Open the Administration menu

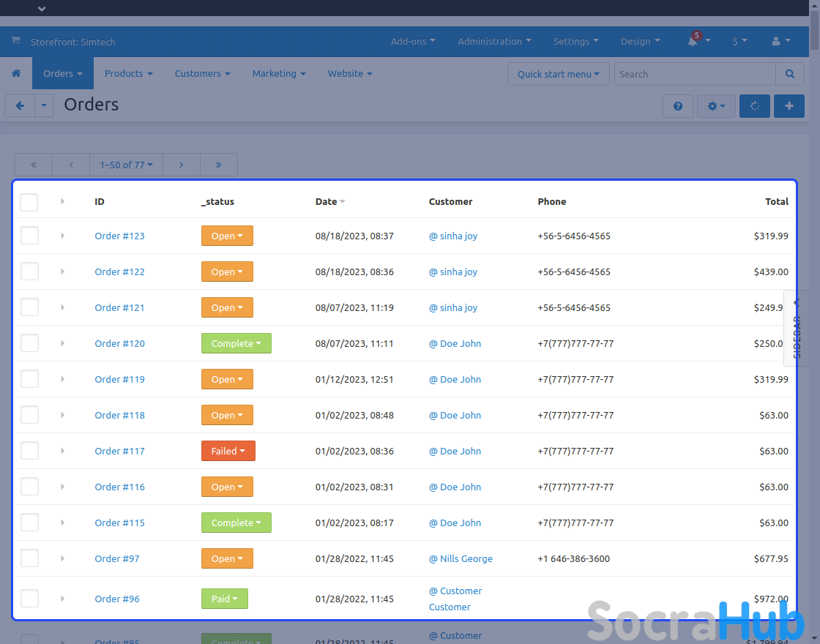pyautogui.click(x=494, y=41)
